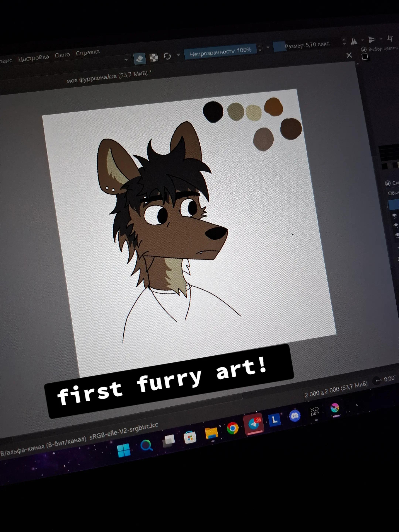Click the Непрозрачность: 100% slider
This screenshot has width=399, height=532.
(220, 51)
